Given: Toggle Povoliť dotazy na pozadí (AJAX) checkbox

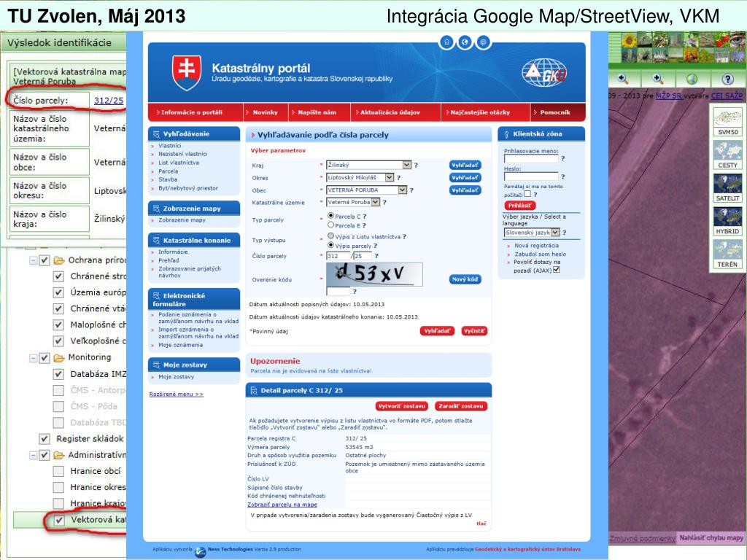Looking at the screenshot, I should click(x=556, y=270).
